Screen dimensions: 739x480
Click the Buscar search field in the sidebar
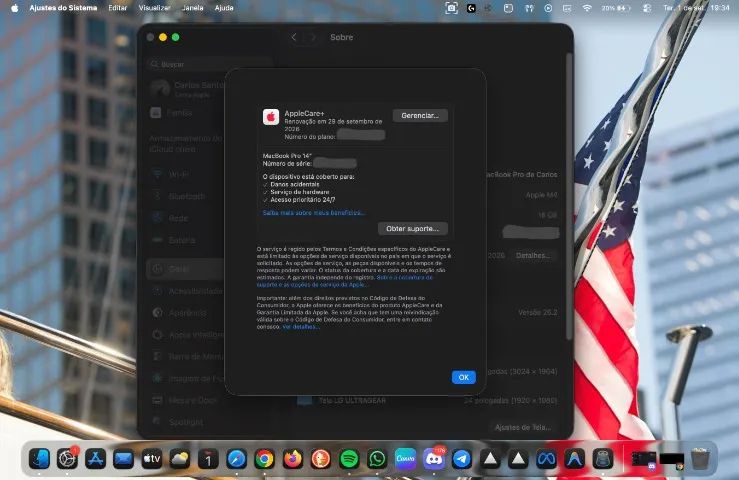210,64
